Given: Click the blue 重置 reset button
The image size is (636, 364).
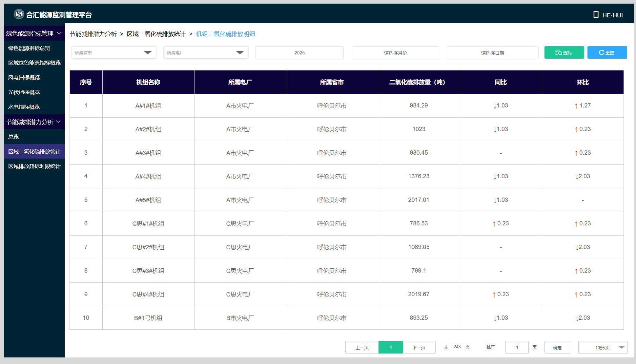Looking at the screenshot, I should click(x=607, y=52).
